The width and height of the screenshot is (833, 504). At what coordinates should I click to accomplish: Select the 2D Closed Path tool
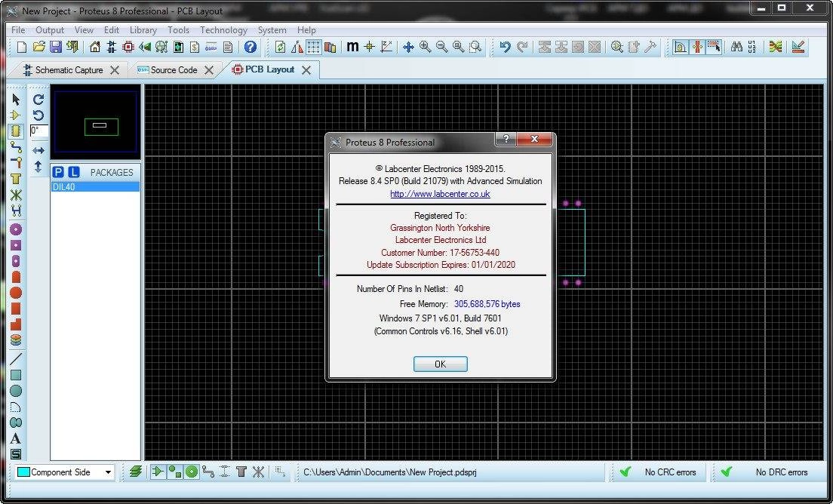tap(15, 423)
